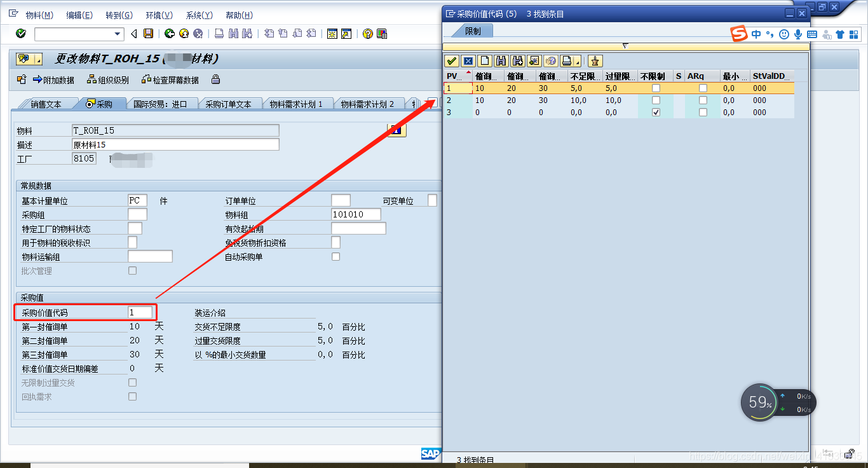Click the Services for Object icon beside title

pyautogui.click(x=25, y=59)
